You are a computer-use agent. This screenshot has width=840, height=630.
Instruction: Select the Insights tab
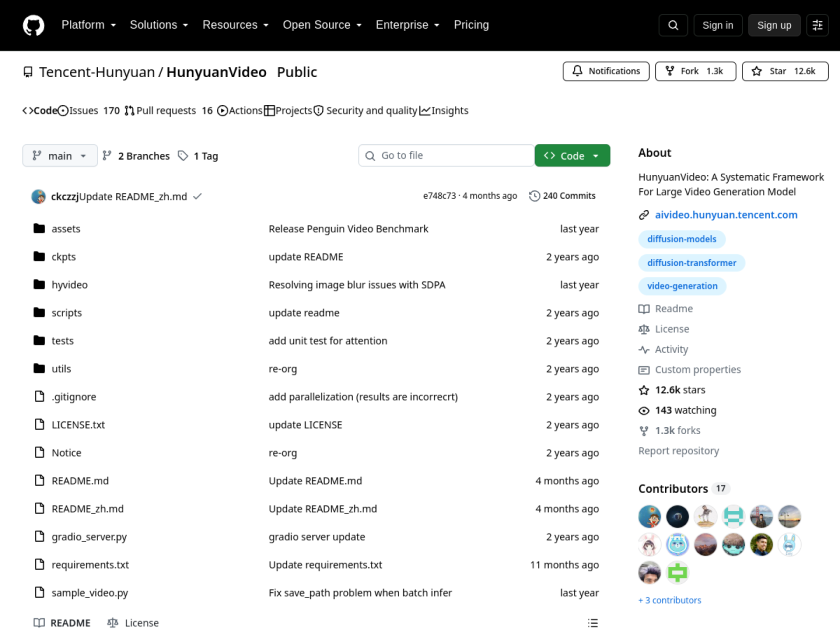click(x=444, y=111)
